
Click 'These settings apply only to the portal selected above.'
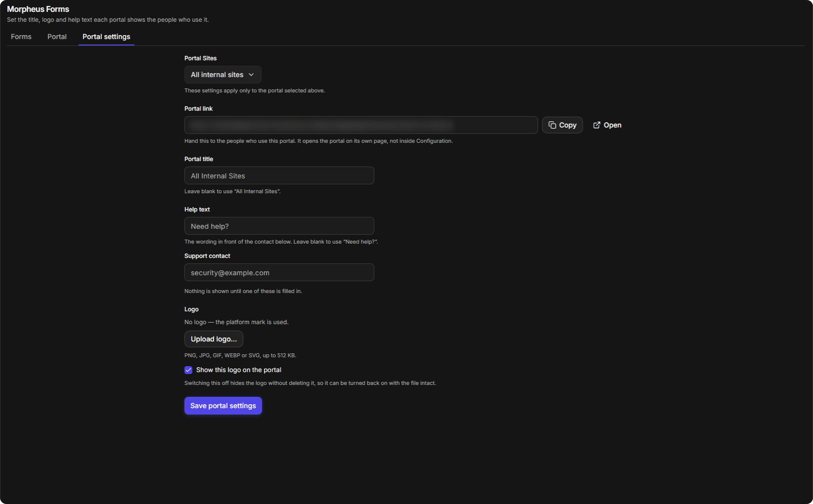pyautogui.click(x=255, y=90)
